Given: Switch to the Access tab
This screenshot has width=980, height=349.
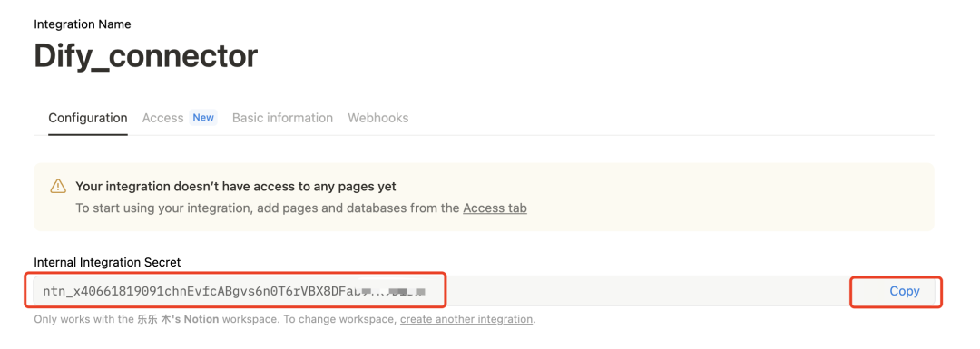Looking at the screenshot, I should [162, 118].
